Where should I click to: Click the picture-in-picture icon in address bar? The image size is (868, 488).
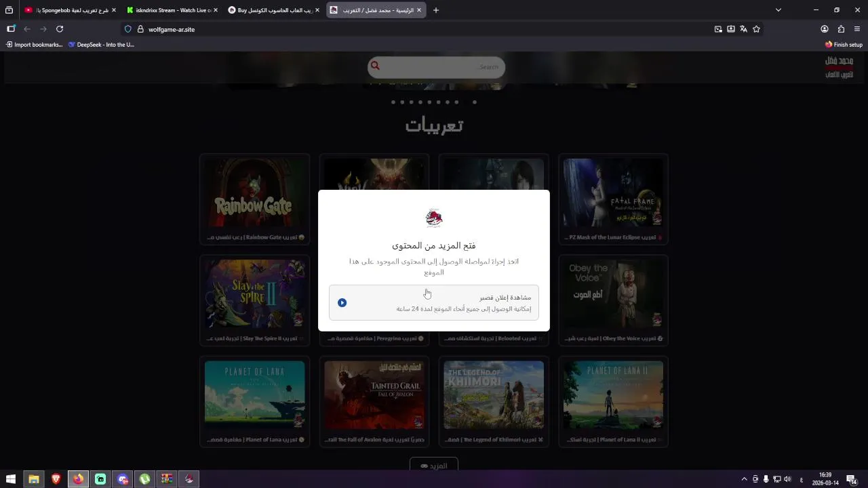tap(718, 29)
